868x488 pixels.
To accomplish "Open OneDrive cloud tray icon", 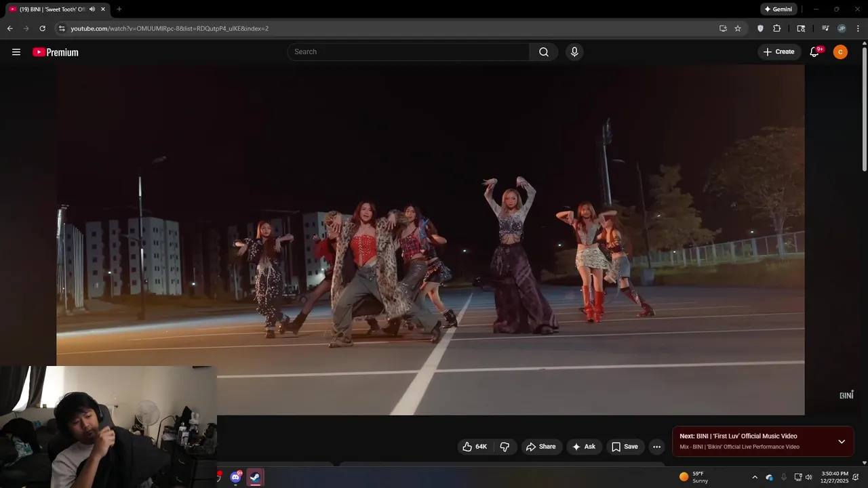I will [x=770, y=477].
